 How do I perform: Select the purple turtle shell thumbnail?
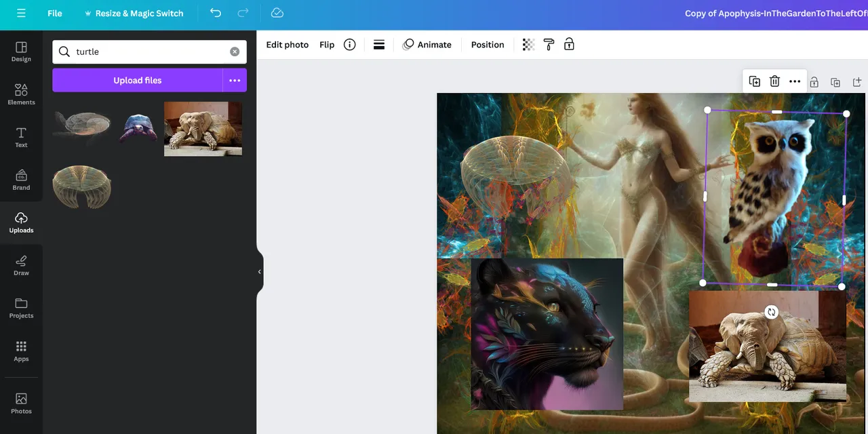[x=138, y=128]
